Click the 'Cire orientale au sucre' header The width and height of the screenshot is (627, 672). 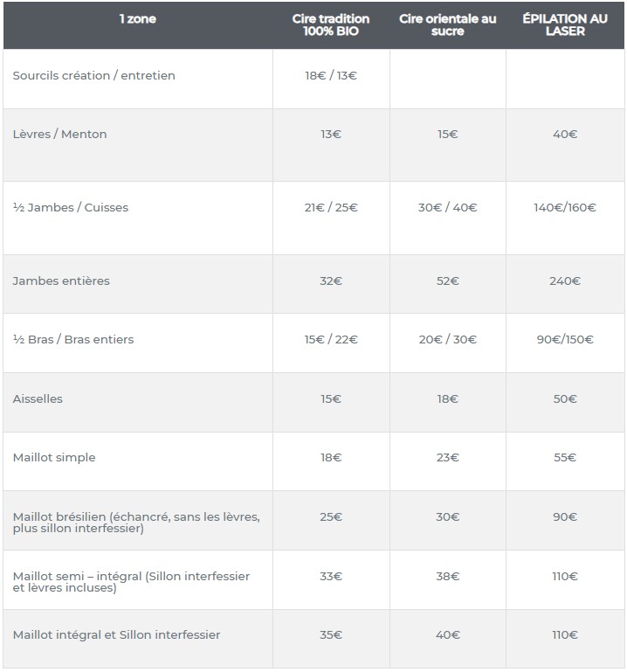tap(447, 25)
